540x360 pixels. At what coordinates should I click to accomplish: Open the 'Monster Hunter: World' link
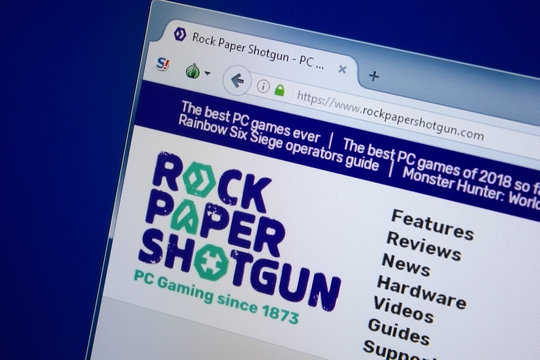[x=471, y=188]
